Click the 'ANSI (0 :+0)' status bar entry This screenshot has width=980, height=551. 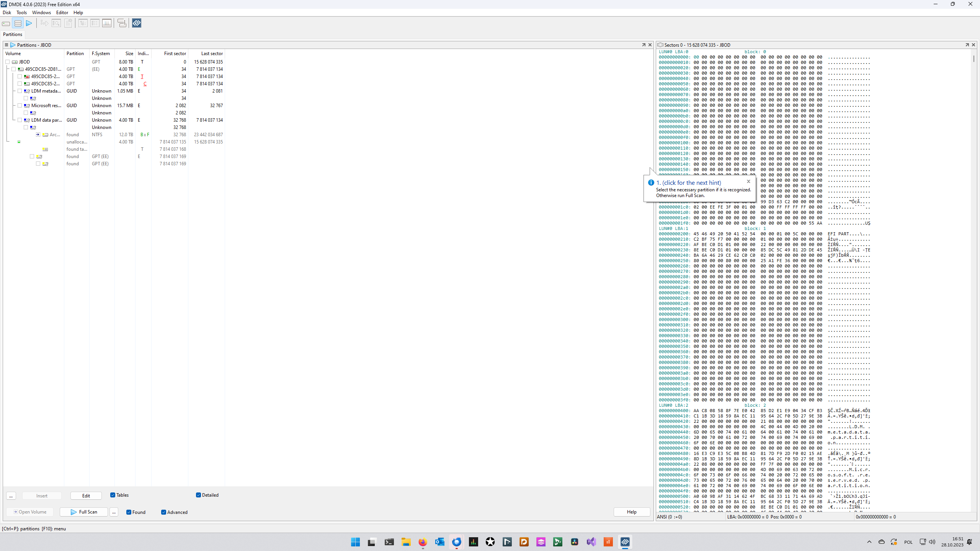(x=670, y=517)
